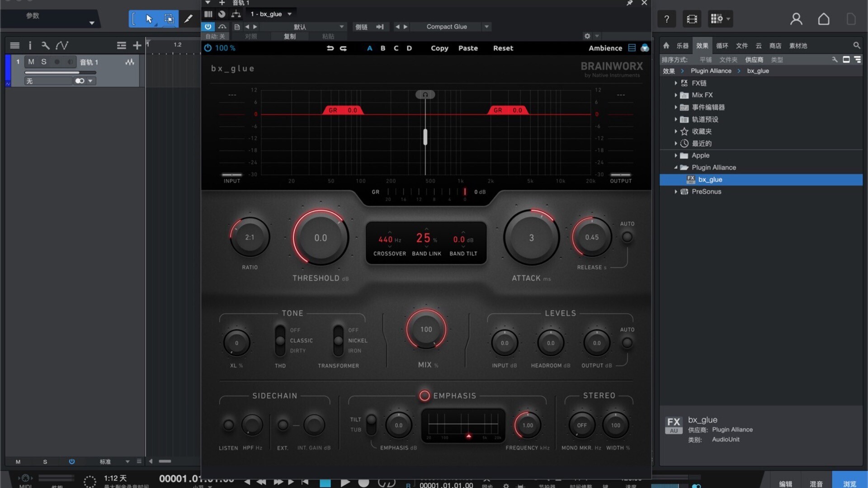Pin the plugin window
The width and height of the screenshot is (868, 488).
(x=629, y=3)
